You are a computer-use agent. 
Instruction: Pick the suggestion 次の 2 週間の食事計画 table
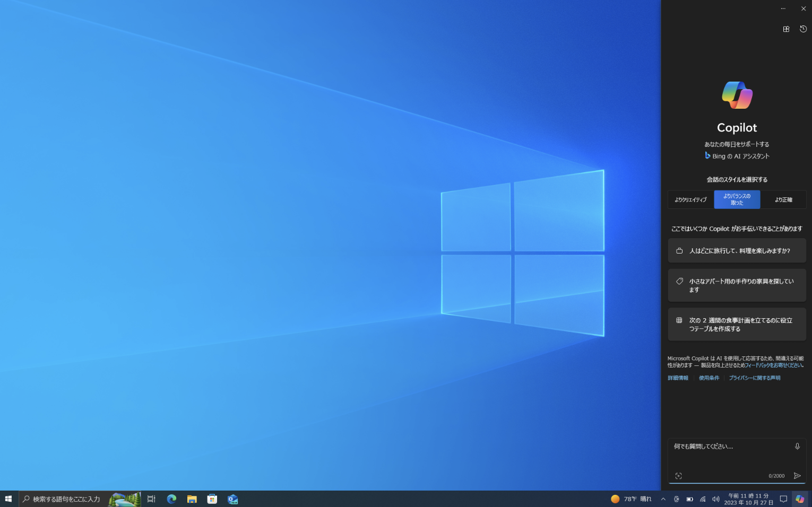coord(737,325)
